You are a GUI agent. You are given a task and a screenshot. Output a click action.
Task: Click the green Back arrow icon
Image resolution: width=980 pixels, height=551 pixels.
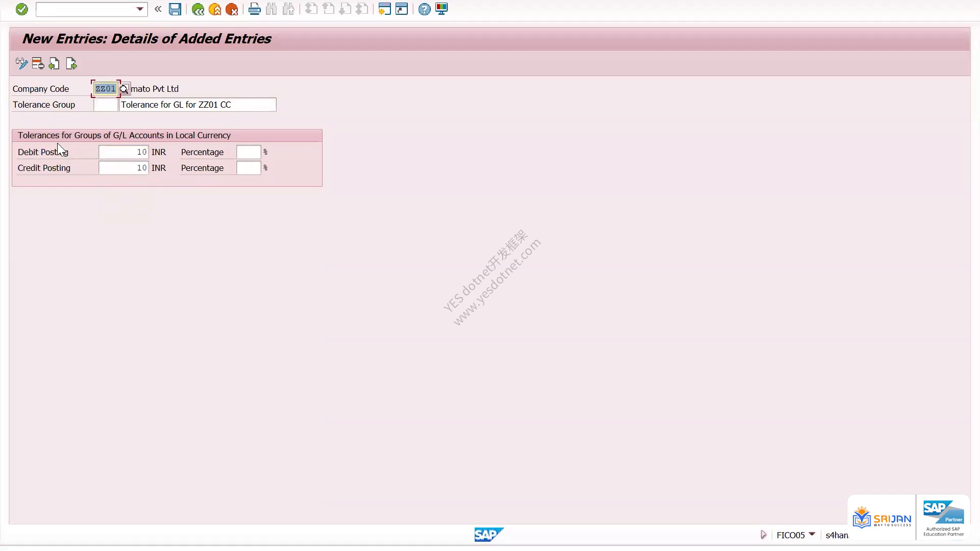coord(198,9)
